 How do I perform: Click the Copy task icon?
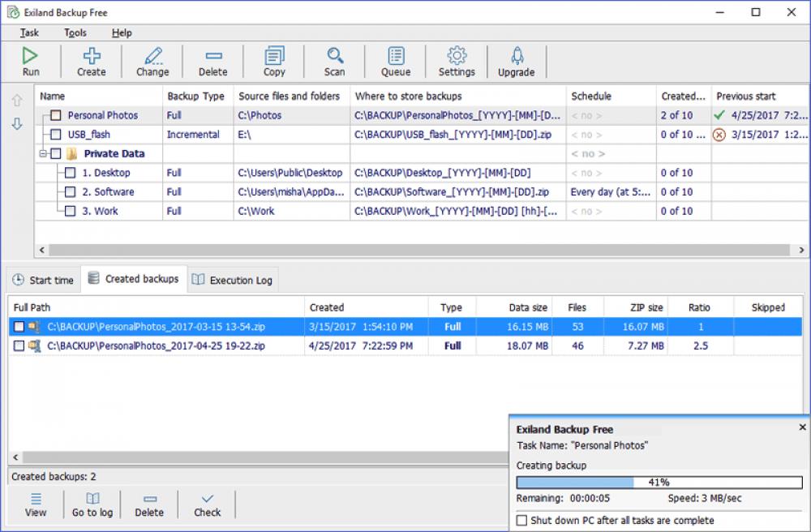[x=273, y=61]
